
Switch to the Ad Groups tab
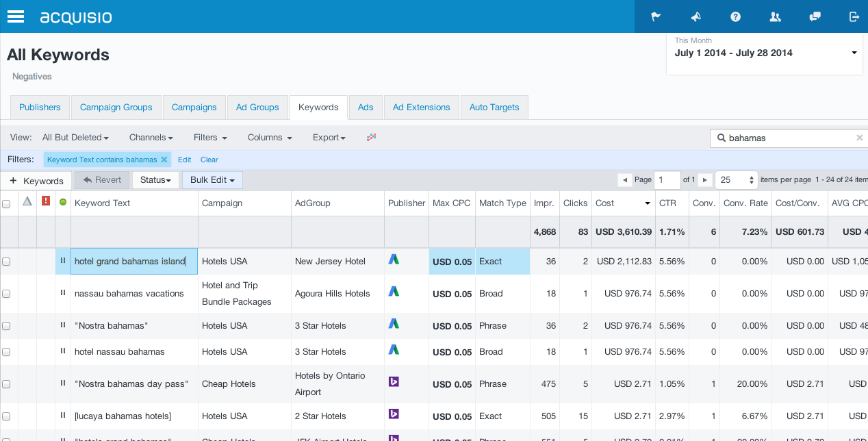pos(257,108)
